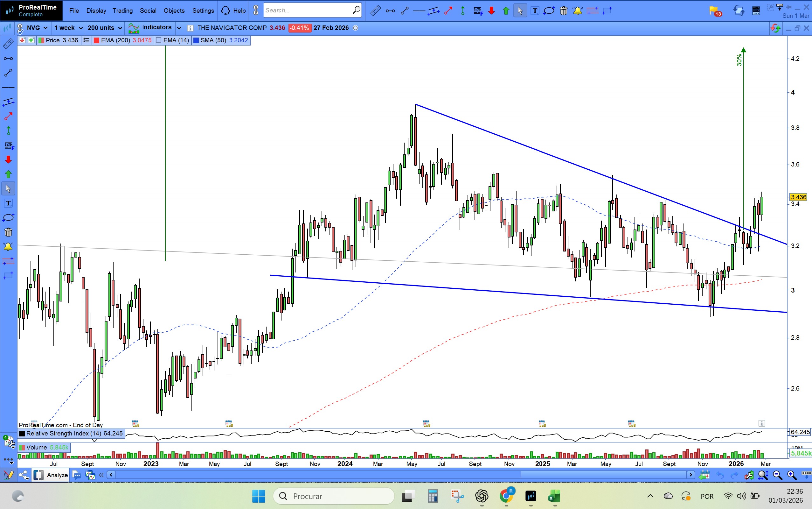Open the flag notifications icon with badge 13
This screenshot has height=509, width=812.
click(x=714, y=11)
